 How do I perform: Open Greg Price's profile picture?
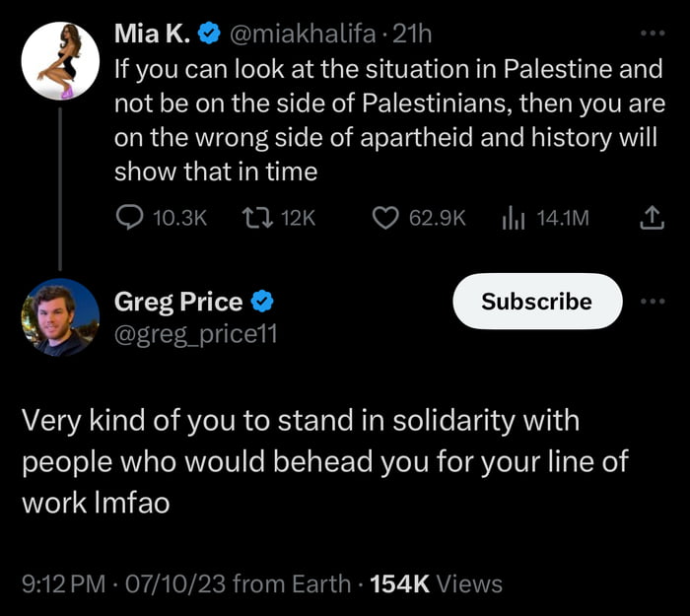coord(61,317)
